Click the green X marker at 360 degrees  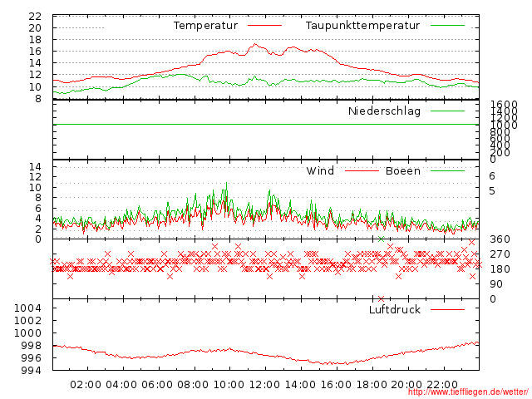tap(381, 239)
